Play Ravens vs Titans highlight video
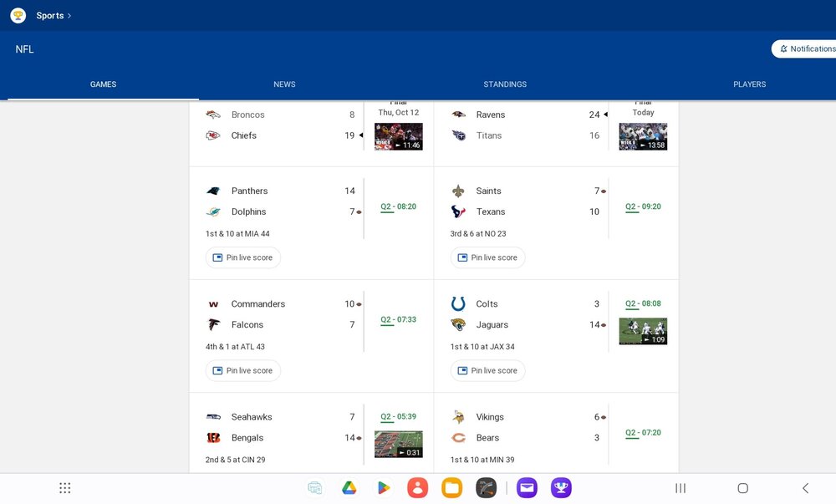 (643, 136)
